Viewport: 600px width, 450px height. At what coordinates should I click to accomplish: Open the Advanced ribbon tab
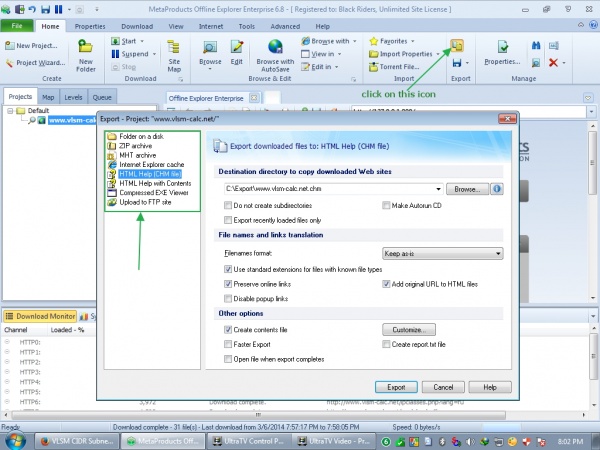click(285, 26)
